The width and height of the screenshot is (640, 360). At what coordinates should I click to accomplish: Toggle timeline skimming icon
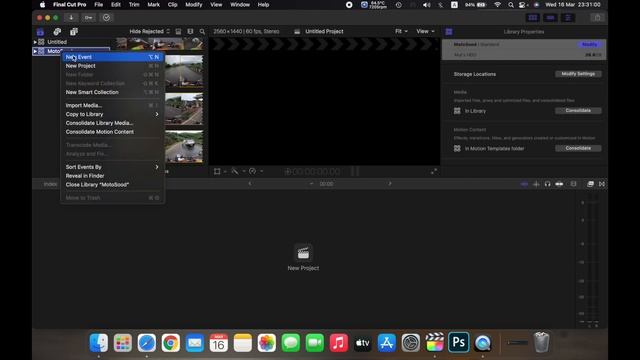pos(524,184)
